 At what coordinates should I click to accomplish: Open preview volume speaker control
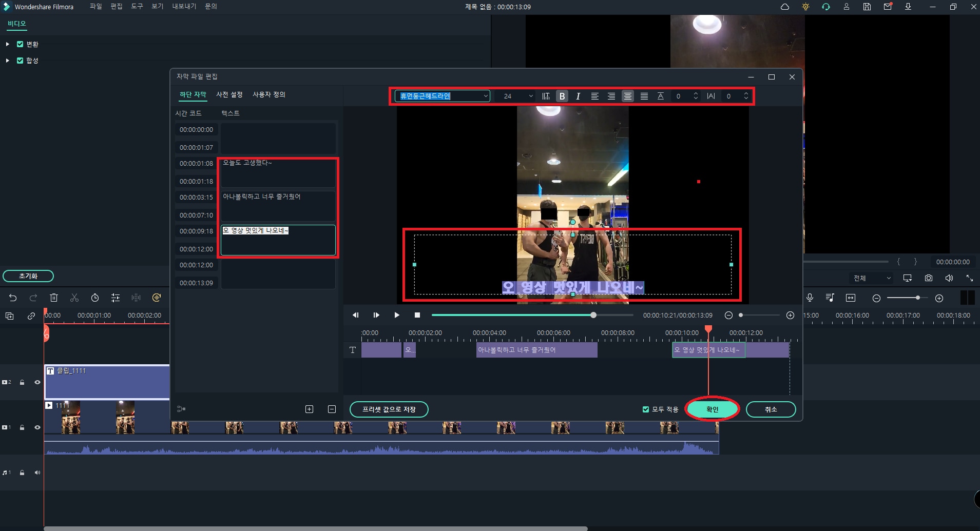[949, 278]
